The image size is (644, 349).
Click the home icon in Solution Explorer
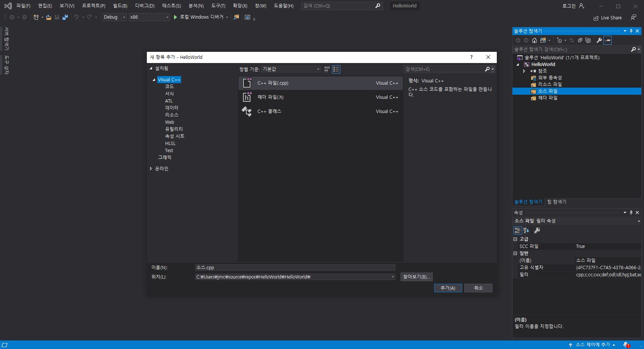tap(534, 40)
